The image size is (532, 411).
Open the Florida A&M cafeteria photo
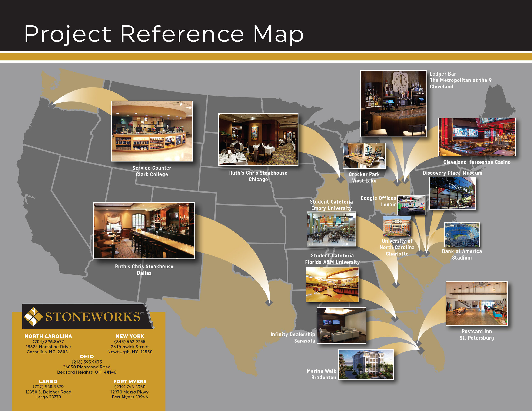(x=332, y=284)
